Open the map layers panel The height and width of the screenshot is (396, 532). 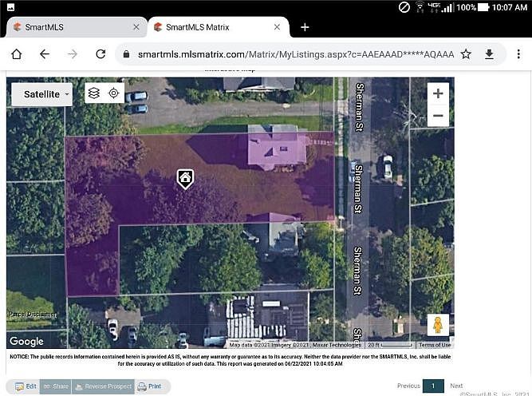94,93
